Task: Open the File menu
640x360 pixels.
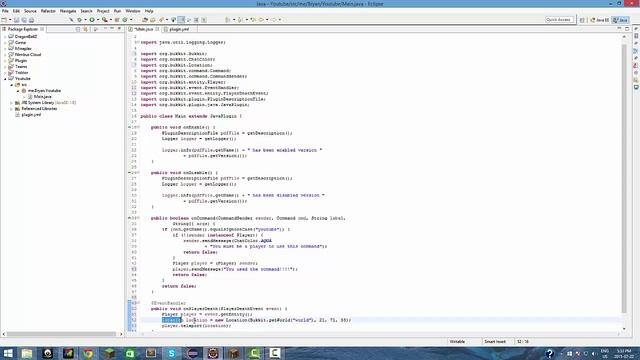Action: [x=5, y=11]
